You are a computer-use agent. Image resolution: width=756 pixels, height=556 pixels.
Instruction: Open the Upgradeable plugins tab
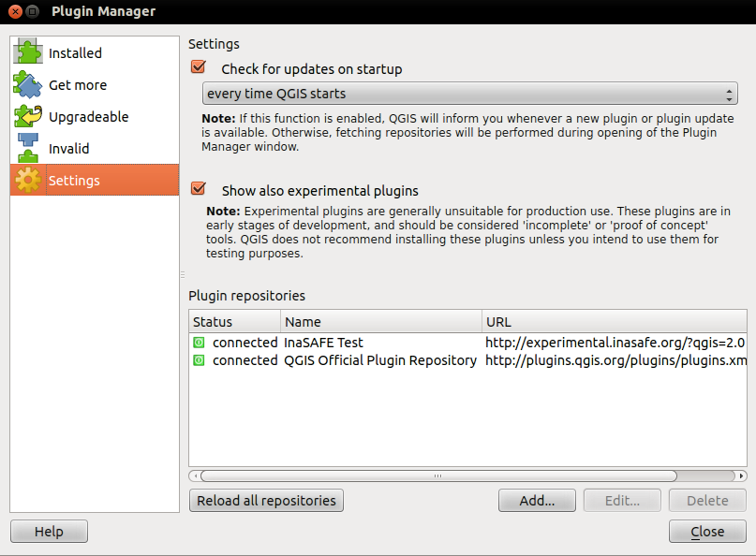95,116
